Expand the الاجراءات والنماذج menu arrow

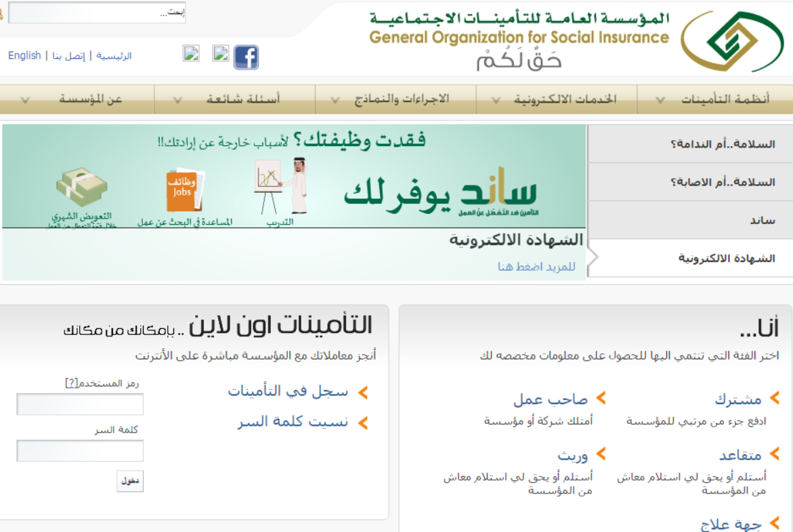coord(335,100)
